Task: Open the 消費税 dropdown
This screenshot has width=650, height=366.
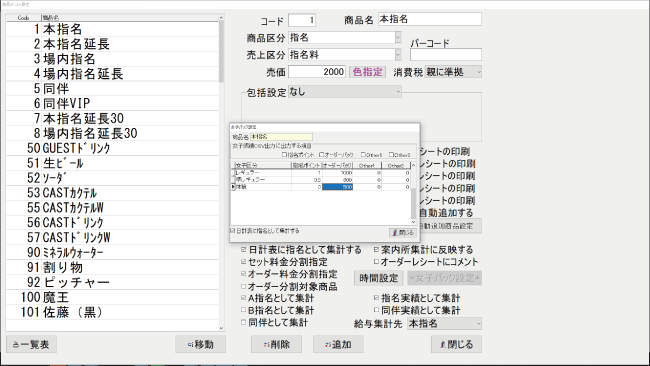Action: click(478, 72)
